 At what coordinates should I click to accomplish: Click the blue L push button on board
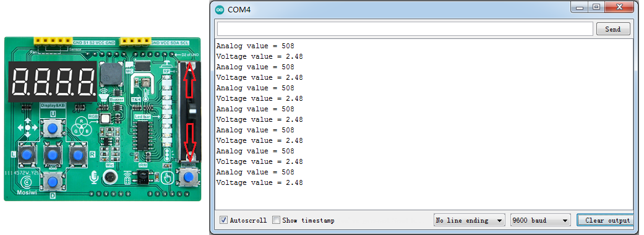tap(27, 155)
